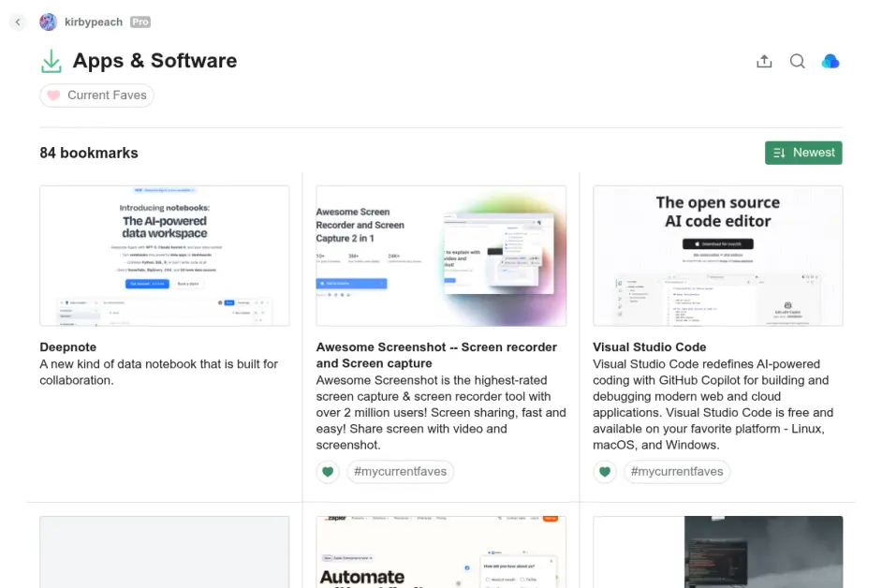Click the kirbypeach username link
Viewport: 882px width, 588px height.
coord(94,22)
